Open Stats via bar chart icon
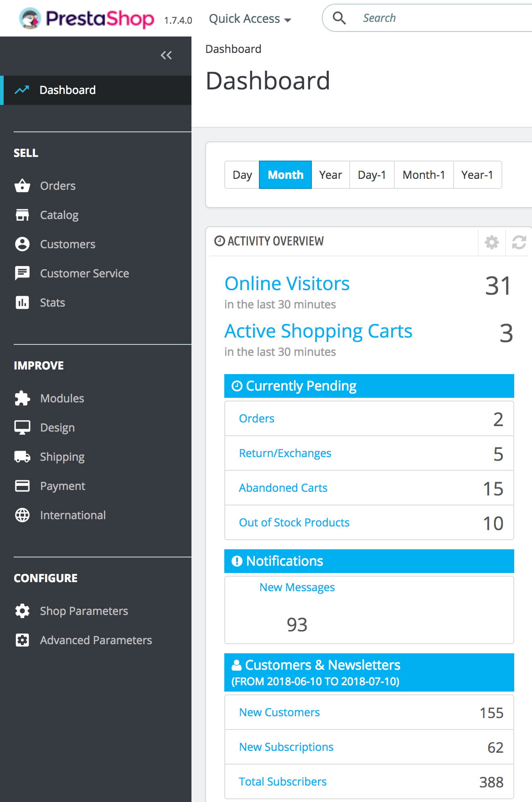532x802 pixels. (x=22, y=302)
